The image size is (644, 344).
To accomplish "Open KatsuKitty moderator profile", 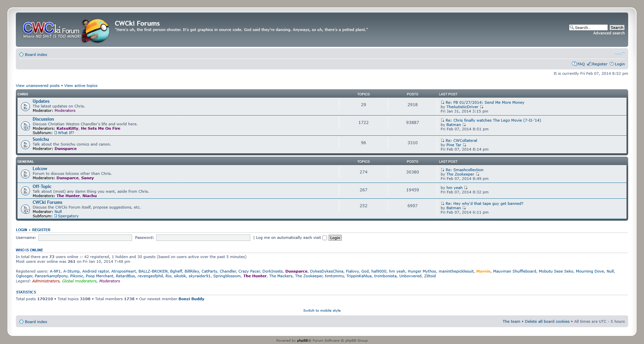I will click(x=67, y=128).
